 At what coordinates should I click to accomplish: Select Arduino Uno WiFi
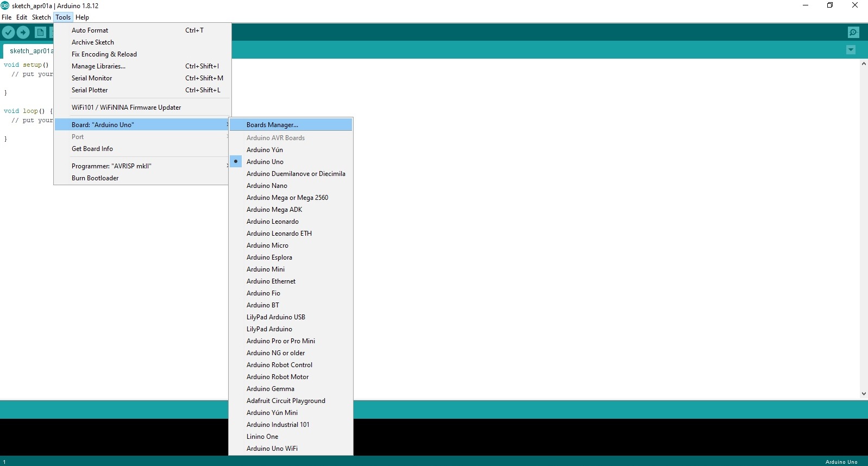(x=291, y=449)
